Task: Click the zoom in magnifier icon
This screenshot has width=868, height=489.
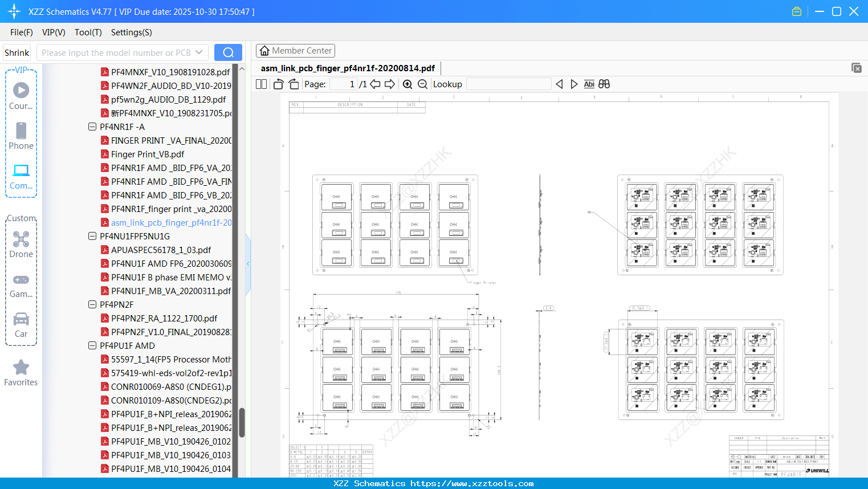Action: (x=407, y=84)
